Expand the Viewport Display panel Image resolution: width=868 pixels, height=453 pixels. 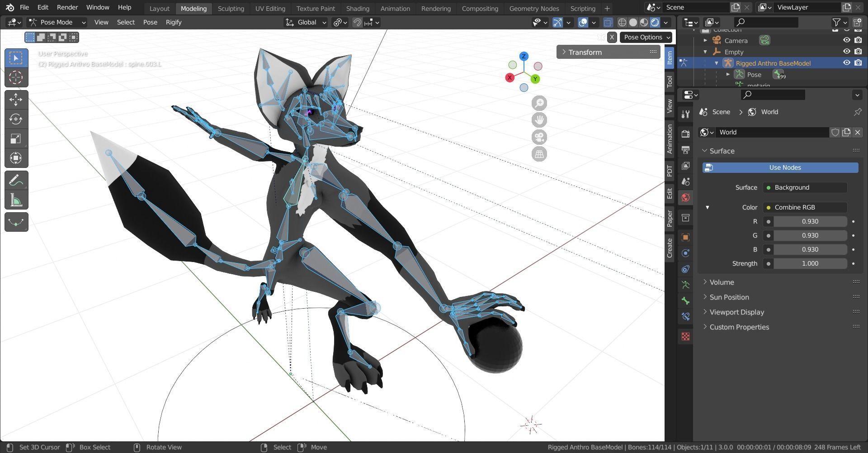736,312
